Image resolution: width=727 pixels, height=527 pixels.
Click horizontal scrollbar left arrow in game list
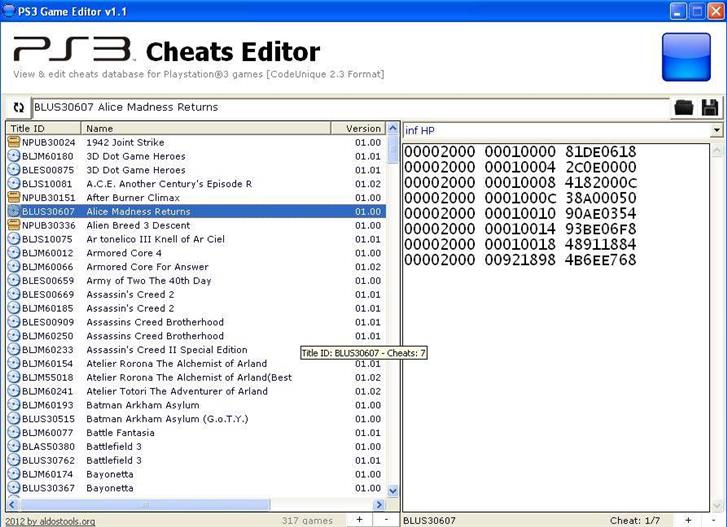(12, 504)
